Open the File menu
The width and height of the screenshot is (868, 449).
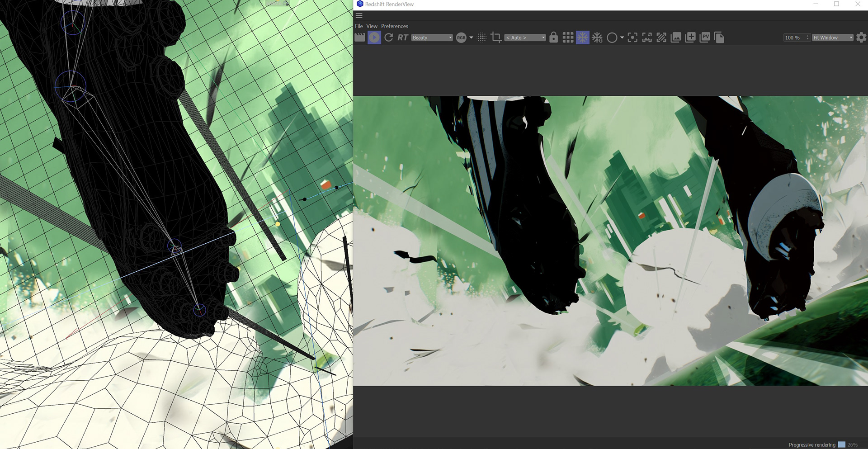(x=359, y=26)
